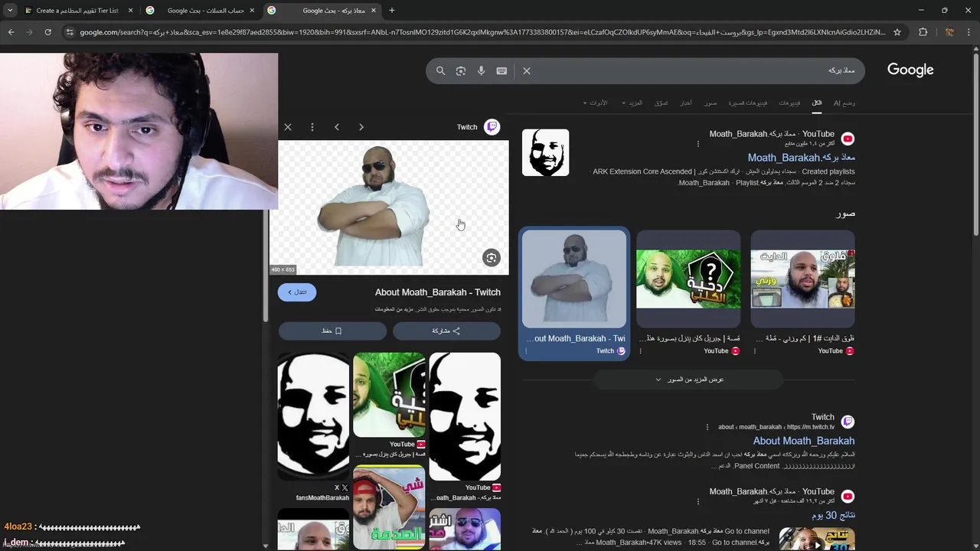Select the الكل all results tab
Screen dimensions: 980x551
click(817, 103)
